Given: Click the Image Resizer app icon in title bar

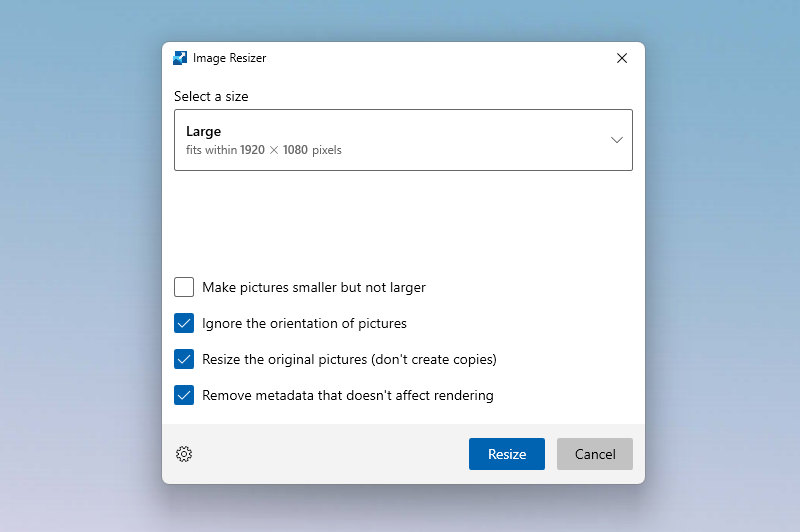Looking at the screenshot, I should pyautogui.click(x=180, y=58).
